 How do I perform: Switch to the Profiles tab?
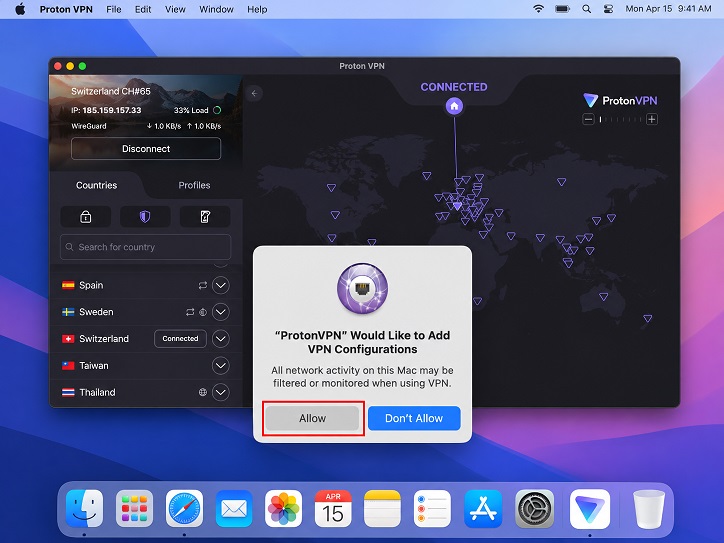tap(194, 185)
